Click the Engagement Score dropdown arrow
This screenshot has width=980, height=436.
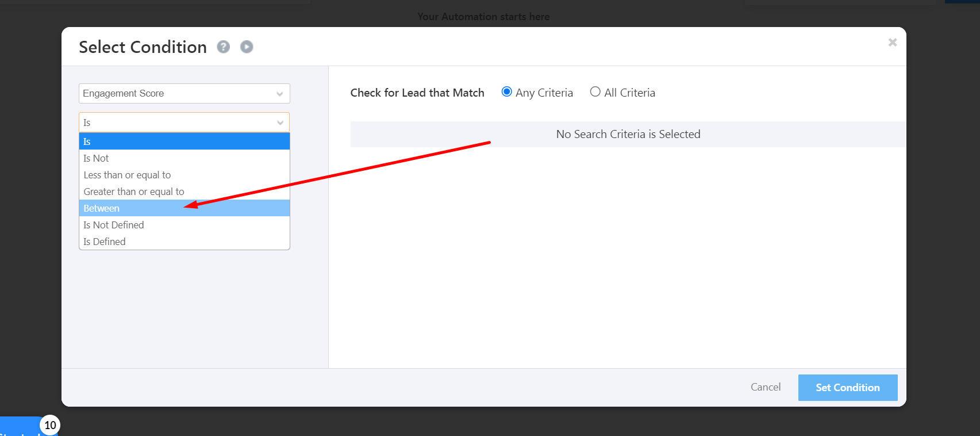point(280,94)
